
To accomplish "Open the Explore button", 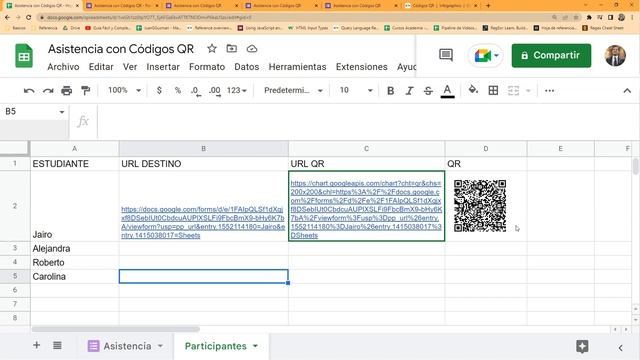I will (582, 347).
